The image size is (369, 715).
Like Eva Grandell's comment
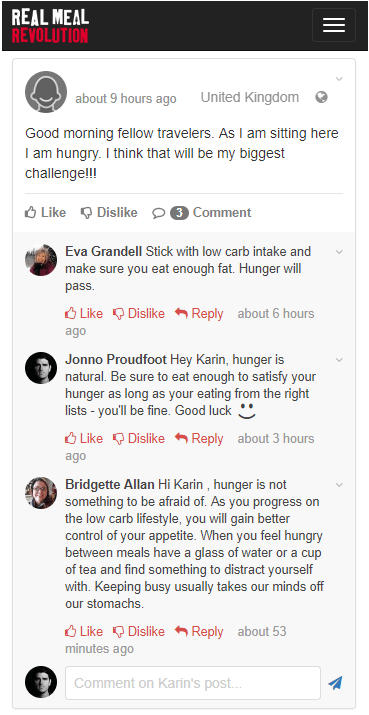pyautogui.click(x=84, y=314)
